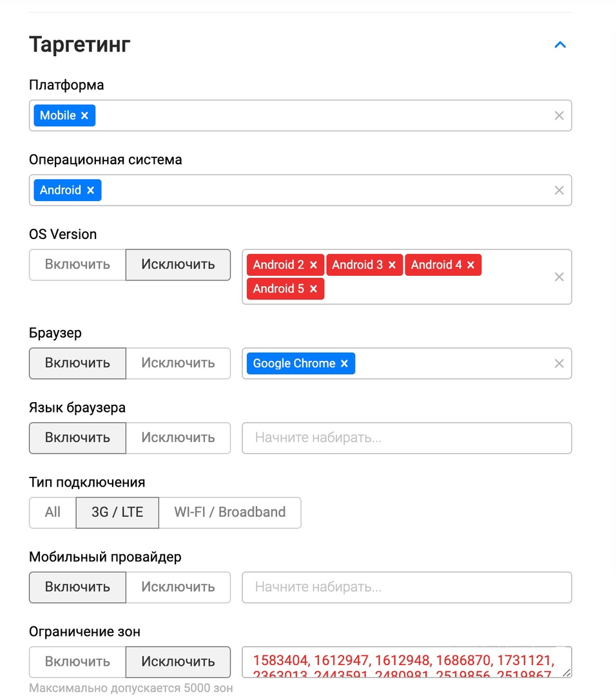
Task: Clear all platform selections
Action: click(x=559, y=115)
